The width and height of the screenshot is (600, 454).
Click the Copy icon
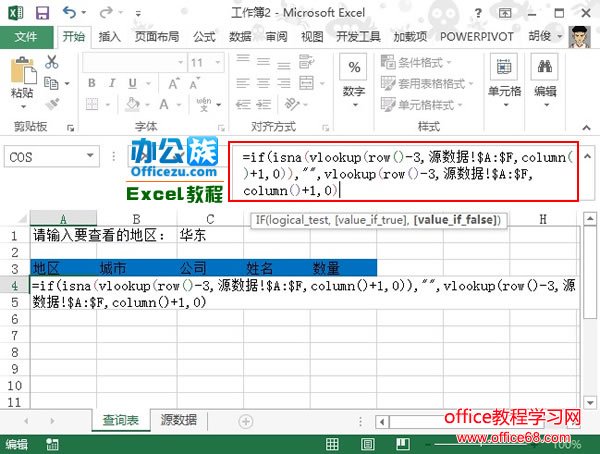(51, 83)
